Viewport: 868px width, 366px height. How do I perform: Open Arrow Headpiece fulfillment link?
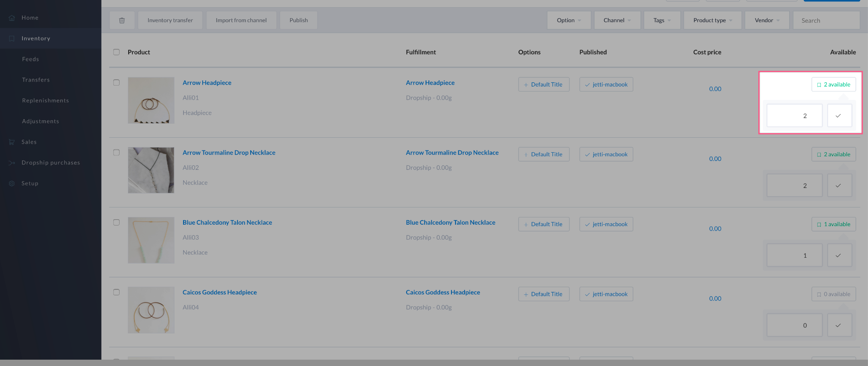point(430,82)
